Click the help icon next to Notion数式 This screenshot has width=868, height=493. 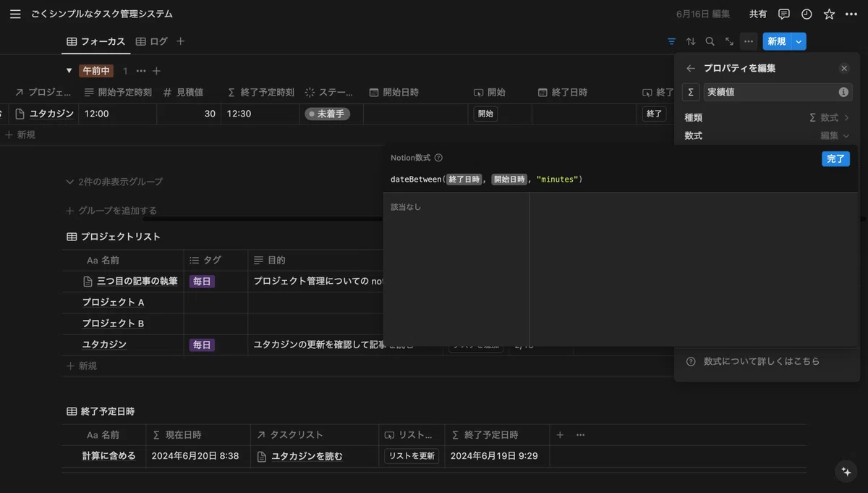click(x=438, y=158)
